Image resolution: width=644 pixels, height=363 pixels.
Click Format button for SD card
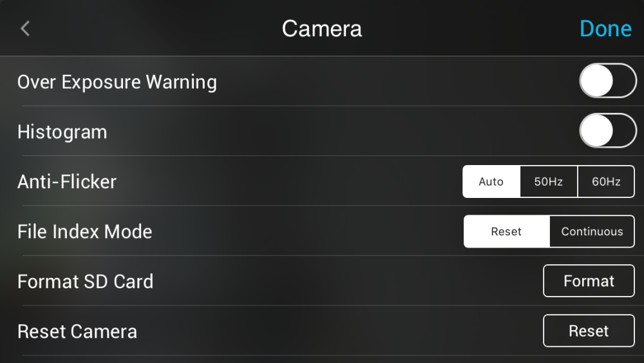[x=589, y=281]
